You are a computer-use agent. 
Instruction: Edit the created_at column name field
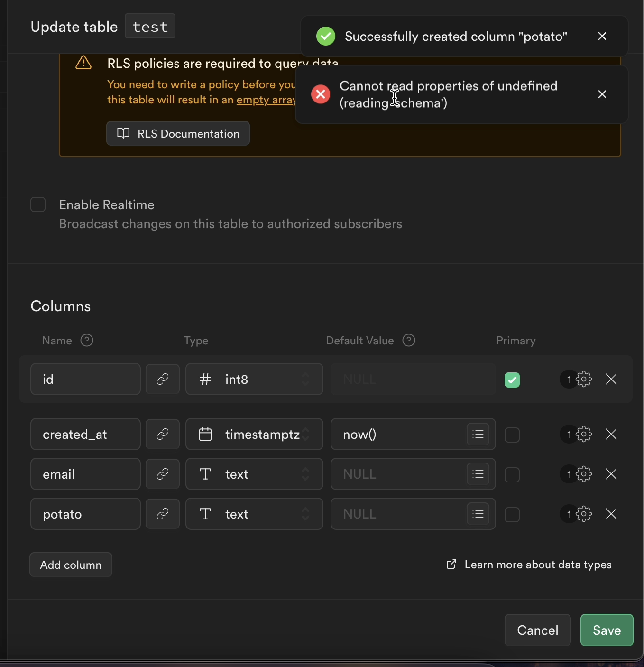point(85,434)
